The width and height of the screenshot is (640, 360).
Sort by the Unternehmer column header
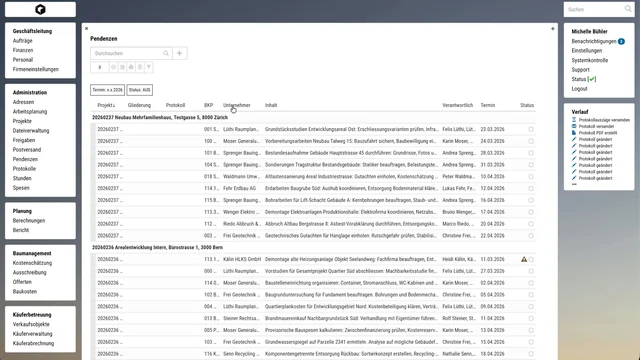tap(237, 105)
